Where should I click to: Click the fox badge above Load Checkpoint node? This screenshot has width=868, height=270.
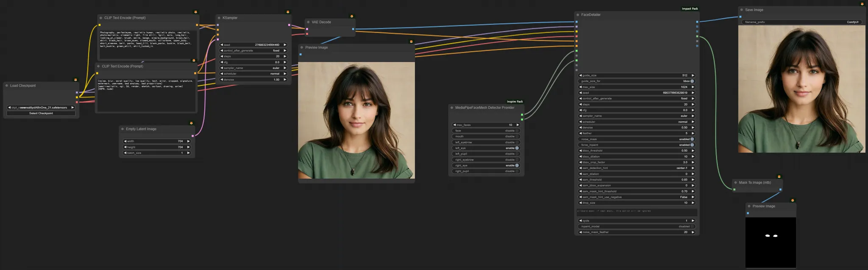[x=75, y=80]
